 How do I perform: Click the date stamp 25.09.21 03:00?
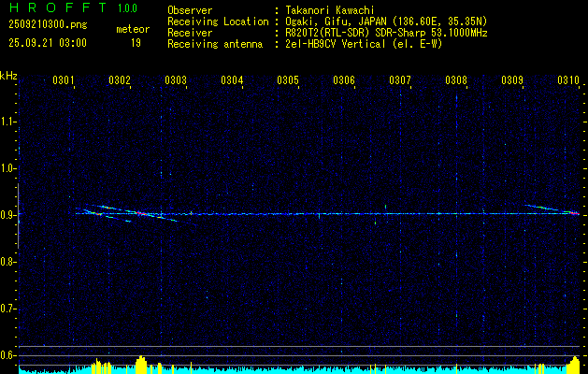(x=48, y=43)
